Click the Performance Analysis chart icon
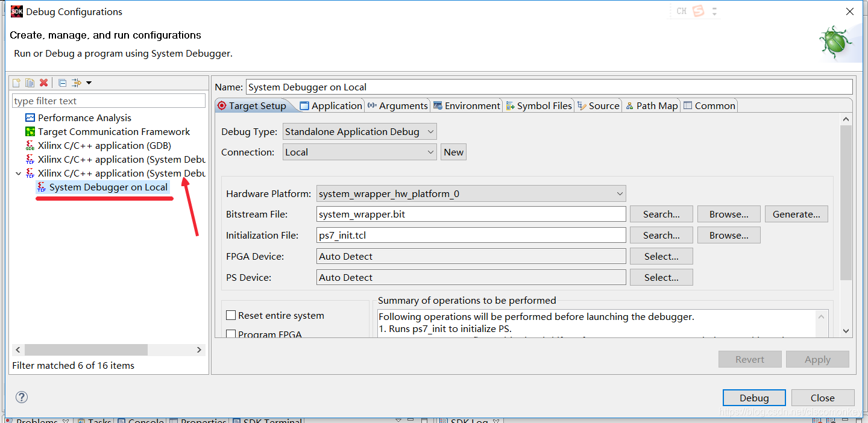This screenshot has height=423, width=868. 30,117
